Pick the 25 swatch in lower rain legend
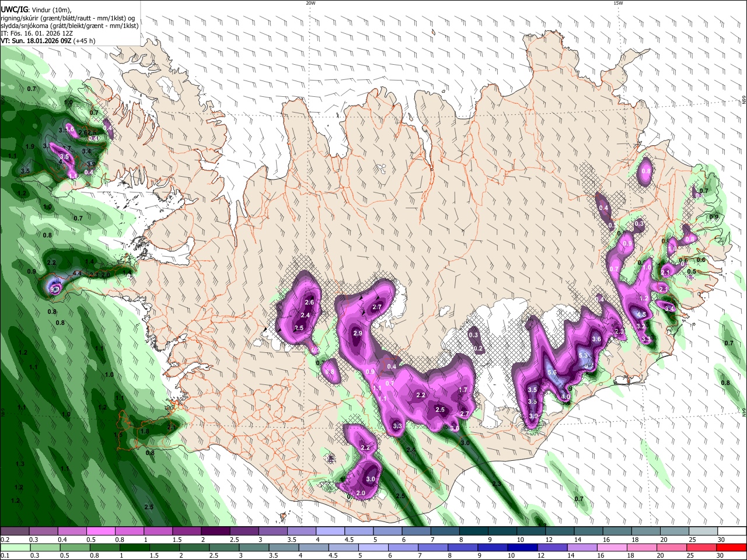747x560 pixels. pos(700,548)
